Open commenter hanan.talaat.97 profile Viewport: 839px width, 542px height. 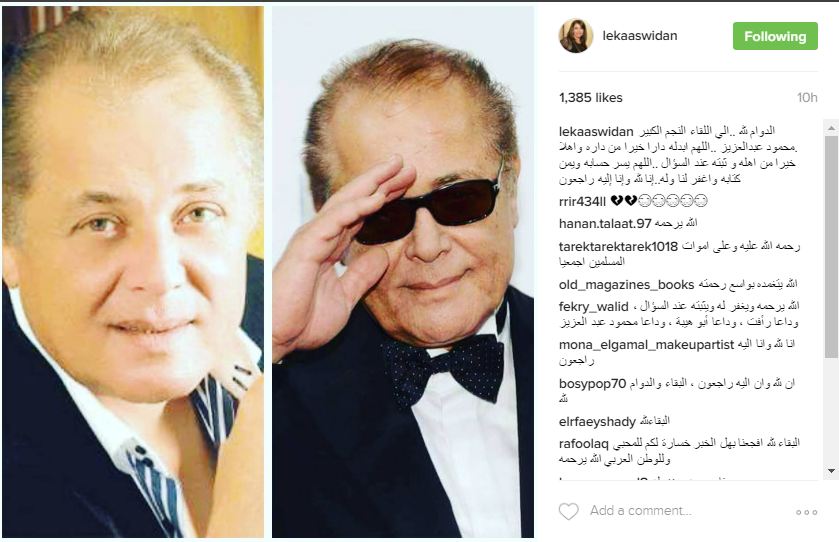click(605, 223)
